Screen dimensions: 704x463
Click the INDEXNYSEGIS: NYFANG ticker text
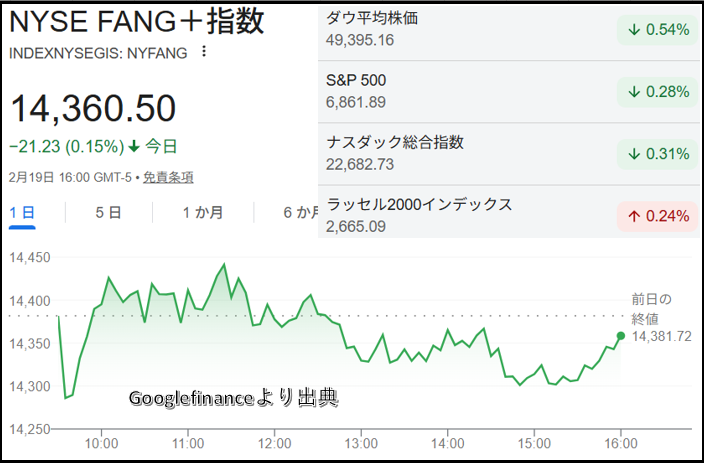click(98, 53)
